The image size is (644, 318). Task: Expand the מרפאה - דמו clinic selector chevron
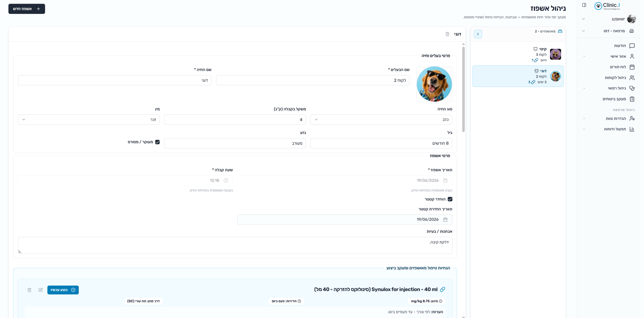click(x=584, y=31)
